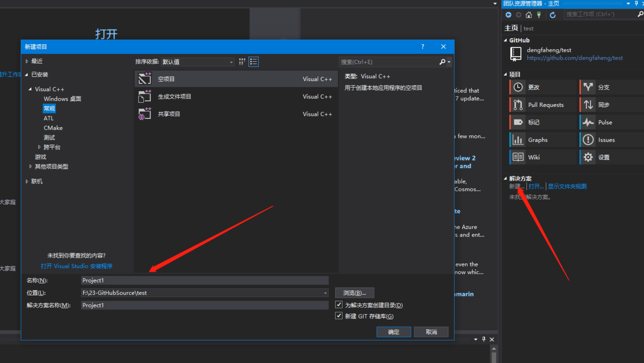644x363 pixels.
Task: Click the 解决方案名称 input field
Action: tap(205, 305)
